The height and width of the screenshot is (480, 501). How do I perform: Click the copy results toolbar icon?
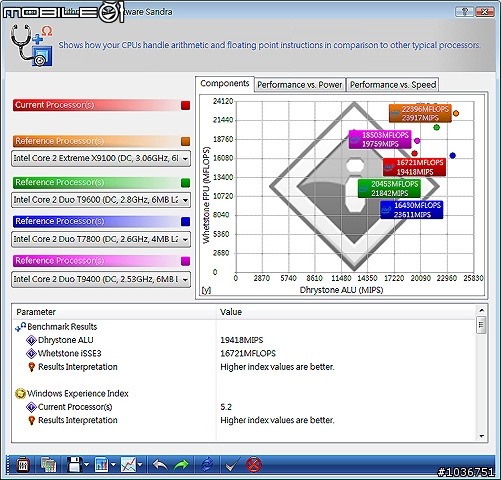(48, 464)
